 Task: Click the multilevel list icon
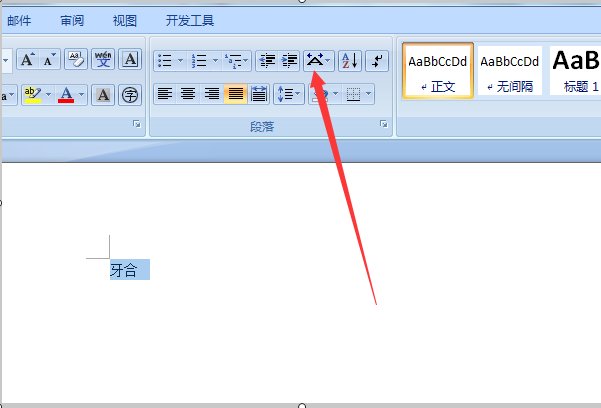point(233,61)
